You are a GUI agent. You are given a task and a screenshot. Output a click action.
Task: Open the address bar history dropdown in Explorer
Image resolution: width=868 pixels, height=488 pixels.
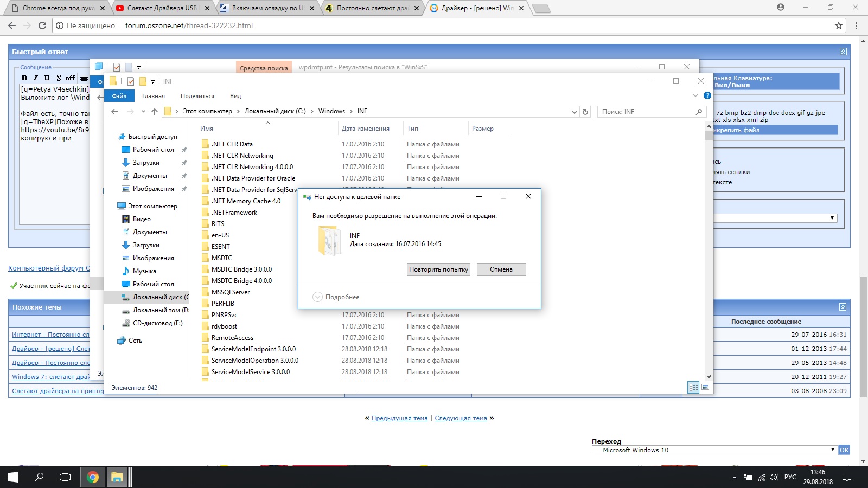(575, 112)
